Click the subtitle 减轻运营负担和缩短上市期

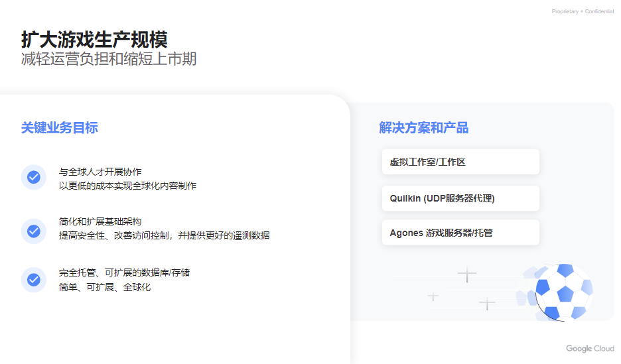(x=109, y=59)
